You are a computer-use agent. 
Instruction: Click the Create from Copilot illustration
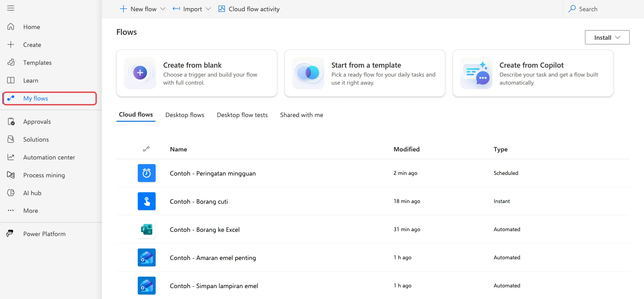point(477,73)
